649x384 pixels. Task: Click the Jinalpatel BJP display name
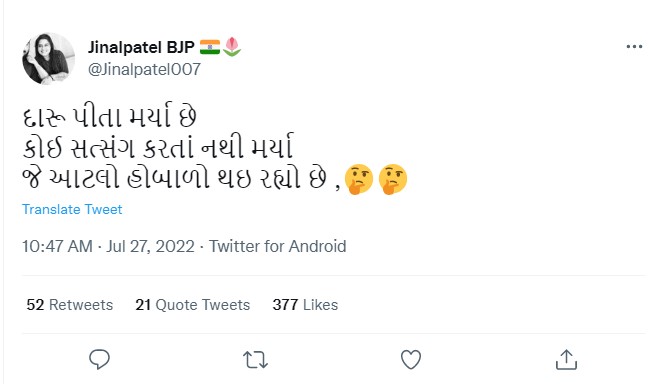click(141, 47)
